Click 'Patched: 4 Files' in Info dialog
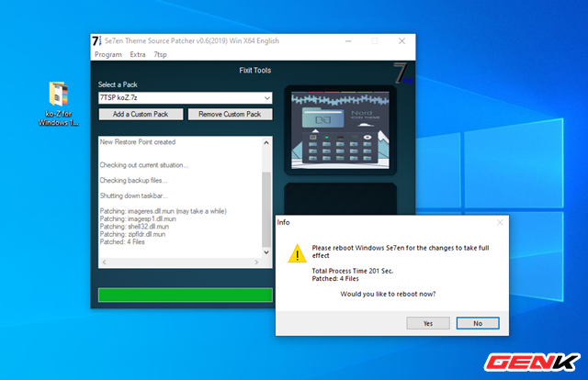Image resolution: width=588 pixels, height=380 pixels. (x=335, y=279)
